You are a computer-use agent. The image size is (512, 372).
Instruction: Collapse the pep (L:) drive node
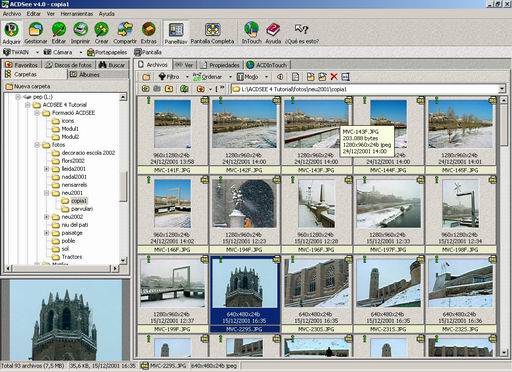(x=18, y=97)
